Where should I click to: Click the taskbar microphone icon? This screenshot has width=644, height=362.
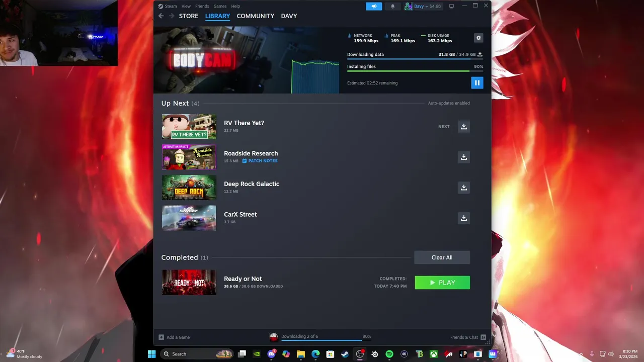592,354
